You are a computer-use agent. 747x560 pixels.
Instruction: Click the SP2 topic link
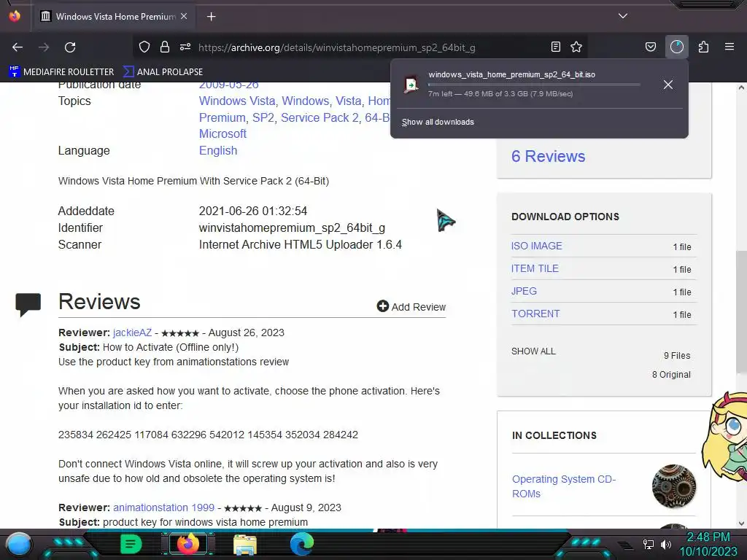point(263,117)
